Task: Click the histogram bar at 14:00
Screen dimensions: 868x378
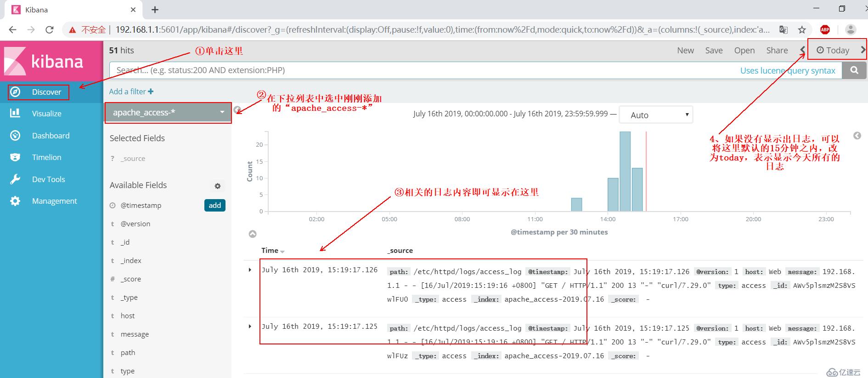Action: click(613, 195)
